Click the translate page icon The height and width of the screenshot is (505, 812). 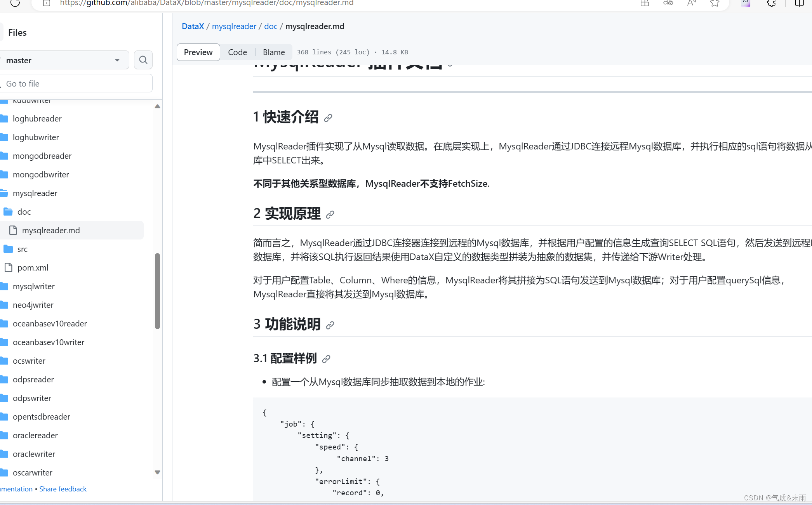point(668,3)
